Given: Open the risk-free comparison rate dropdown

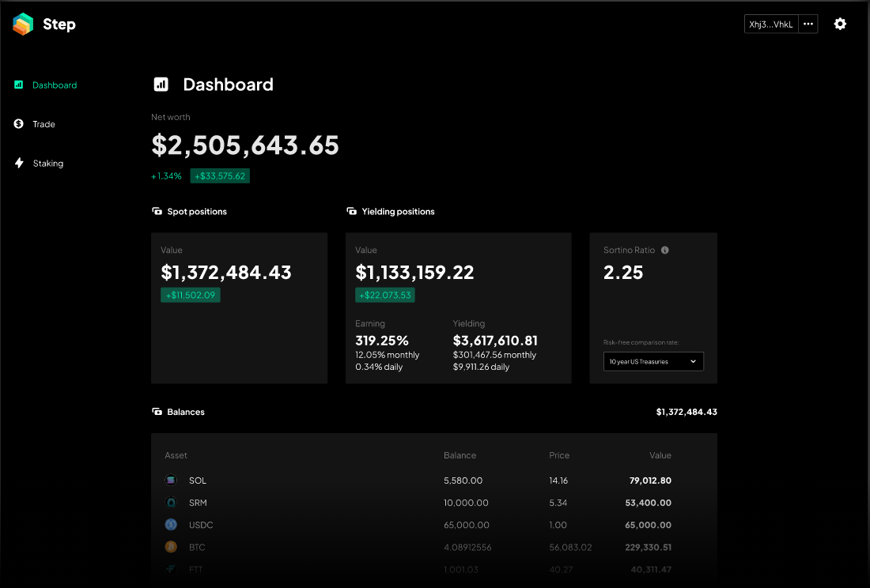Looking at the screenshot, I should (653, 361).
